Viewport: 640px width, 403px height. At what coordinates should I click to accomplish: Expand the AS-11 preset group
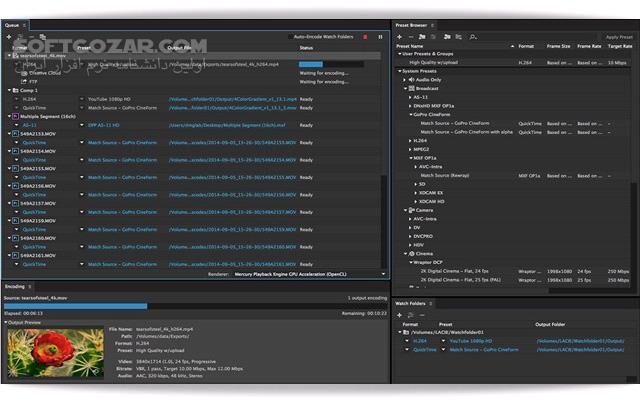[410, 98]
